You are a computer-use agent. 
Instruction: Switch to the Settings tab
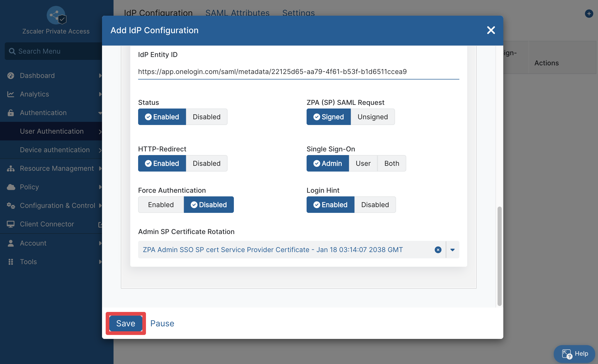coord(298,13)
